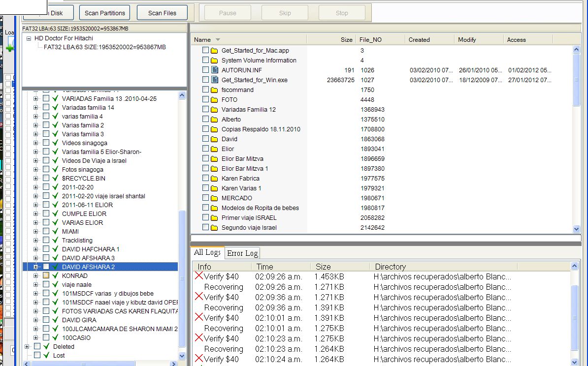Click the Segundo viaje Israel folder icon

(214, 227)
